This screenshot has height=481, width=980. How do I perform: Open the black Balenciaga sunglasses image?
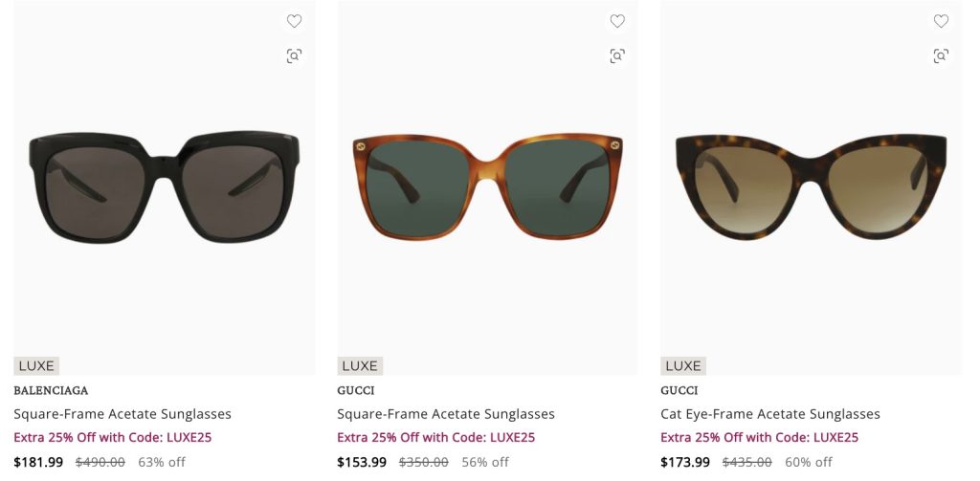pos(164,186)
